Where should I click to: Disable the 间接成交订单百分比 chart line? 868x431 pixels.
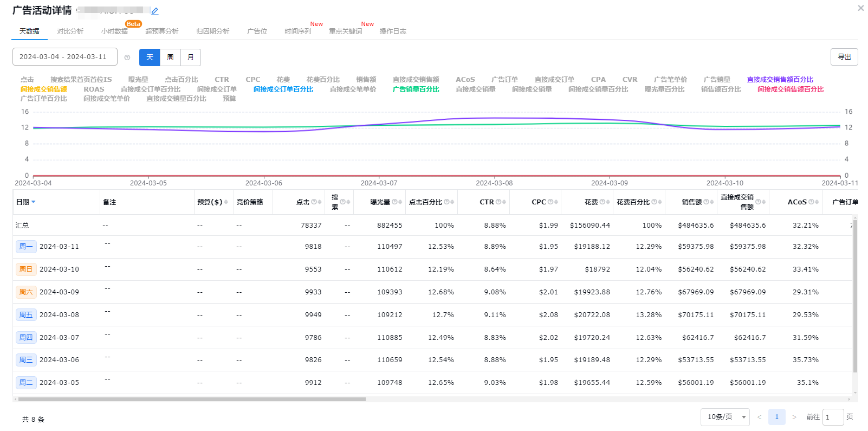click(283, 89)
